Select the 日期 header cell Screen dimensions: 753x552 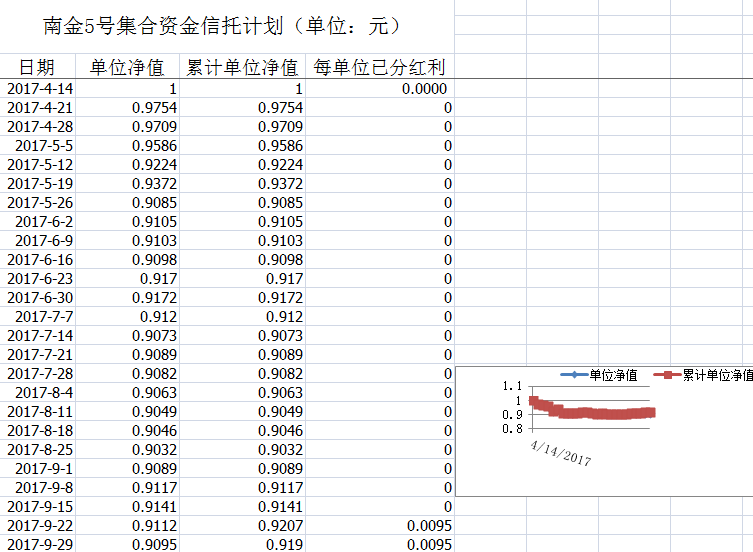38,68
